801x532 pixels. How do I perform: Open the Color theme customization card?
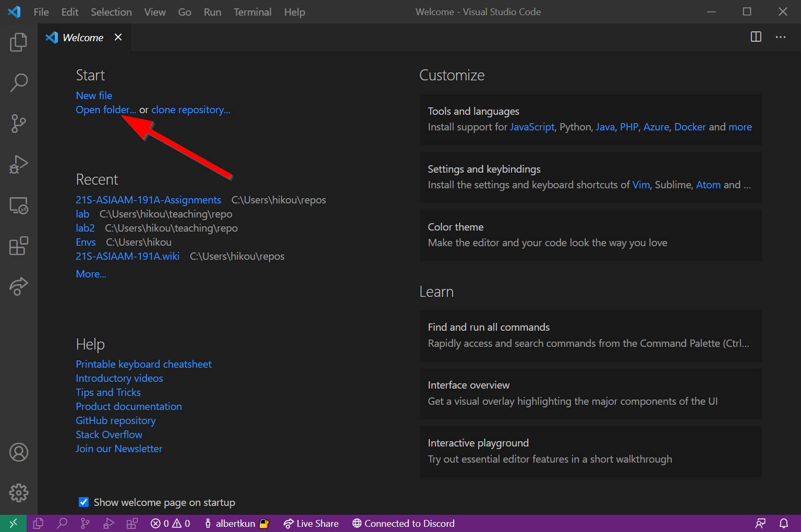pos(591,235)
